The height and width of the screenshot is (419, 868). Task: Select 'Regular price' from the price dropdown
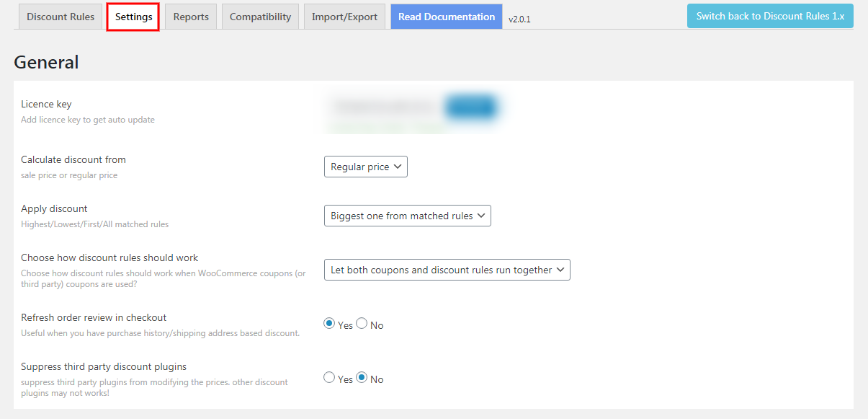[365, 167]
